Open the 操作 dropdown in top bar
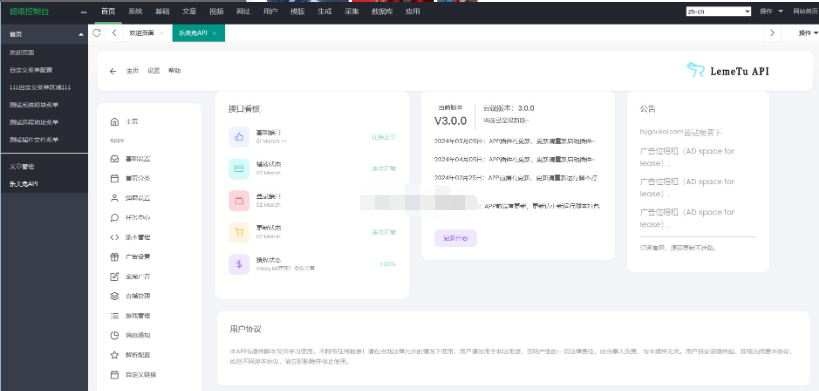This screenshot has height=391, width=819. (771, 11)
